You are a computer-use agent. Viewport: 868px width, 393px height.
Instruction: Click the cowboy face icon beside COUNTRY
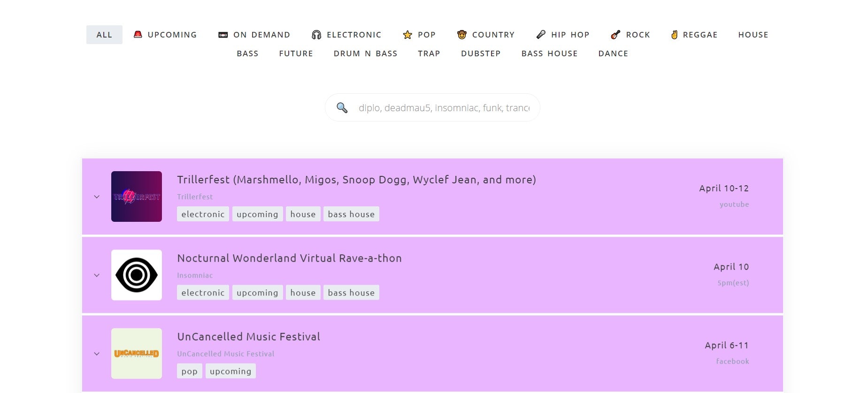pos(462,35)
